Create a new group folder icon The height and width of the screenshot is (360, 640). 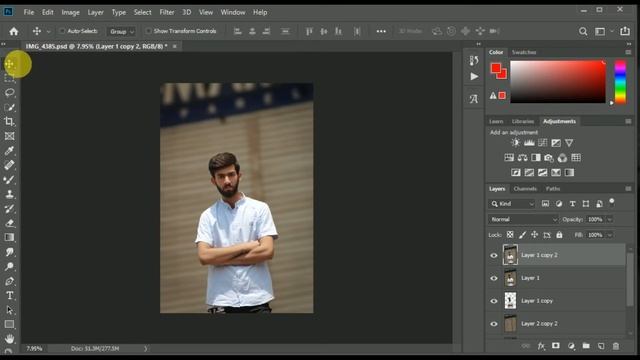point(586,346)
